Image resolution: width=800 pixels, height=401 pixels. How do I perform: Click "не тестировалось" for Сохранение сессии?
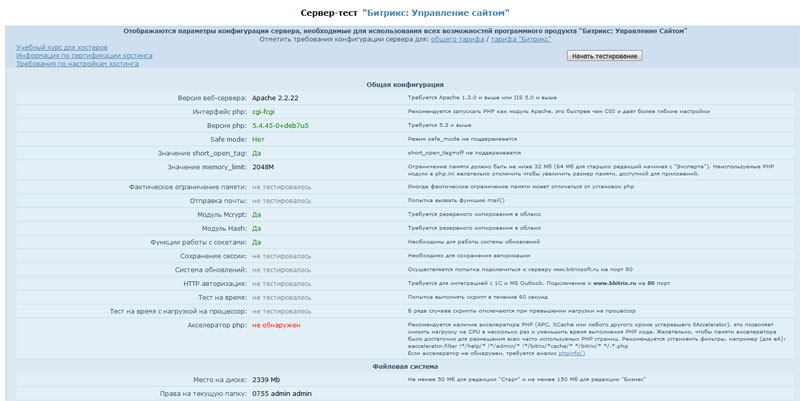pos(281,256)
